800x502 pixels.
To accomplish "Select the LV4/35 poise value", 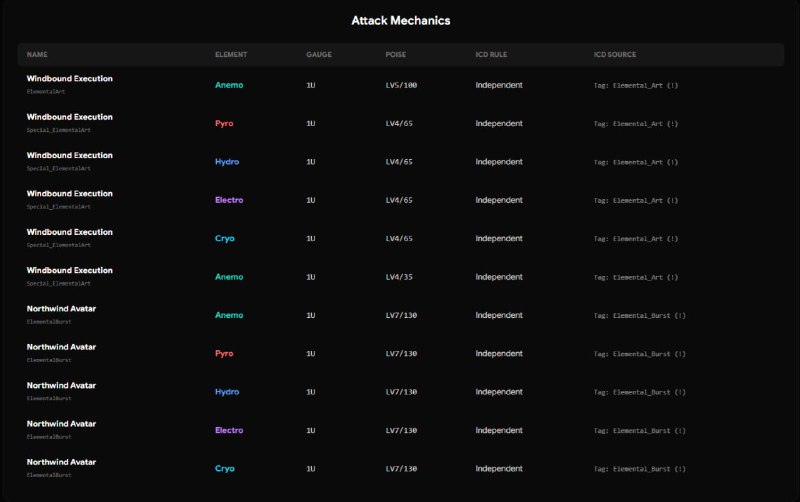I will 399,277.
